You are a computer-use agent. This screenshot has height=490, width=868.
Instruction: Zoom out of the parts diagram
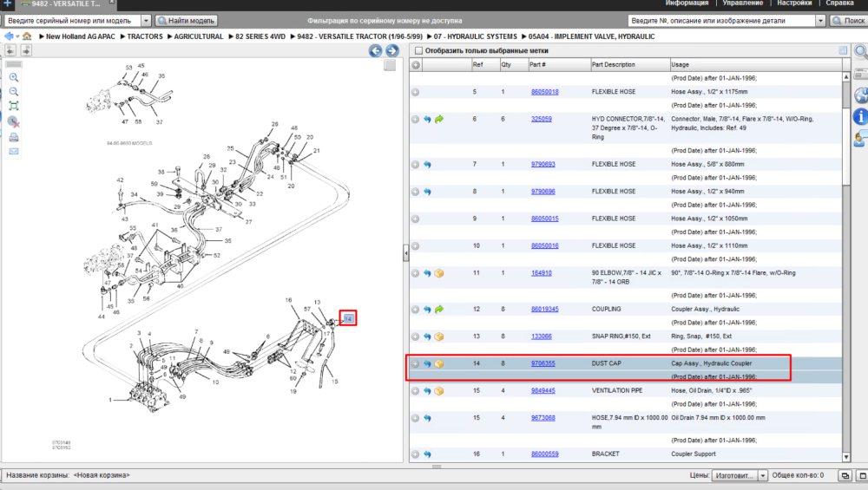14,92
